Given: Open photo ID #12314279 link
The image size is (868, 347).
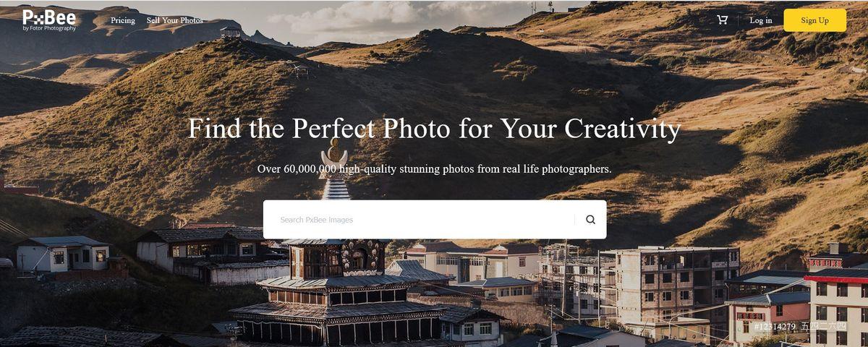Looking at the screenshot, I should (x=775, y=327).
